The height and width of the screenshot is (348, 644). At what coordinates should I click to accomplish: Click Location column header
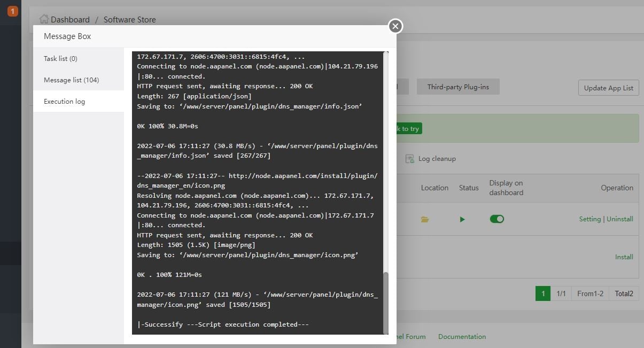coord(434,188)
